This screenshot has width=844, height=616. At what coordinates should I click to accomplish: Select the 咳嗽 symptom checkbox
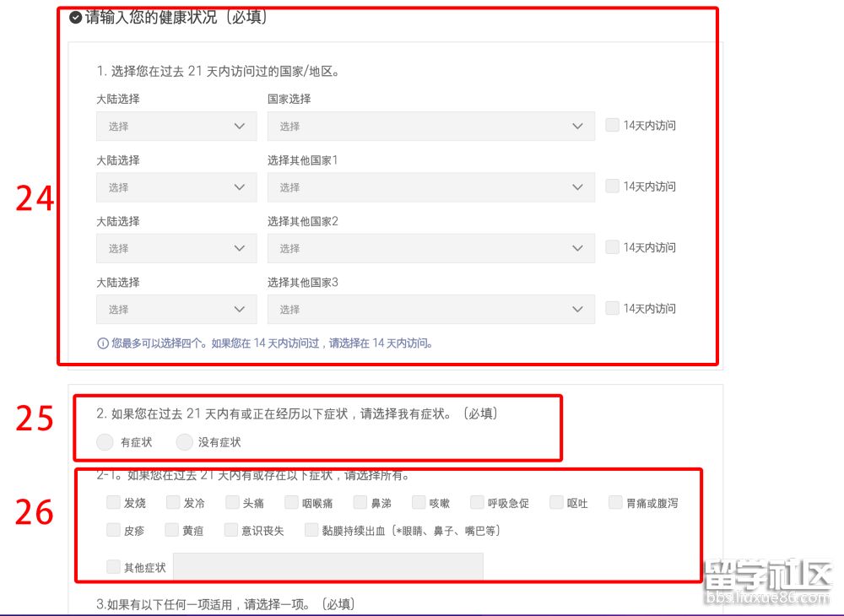coord(419,503)
